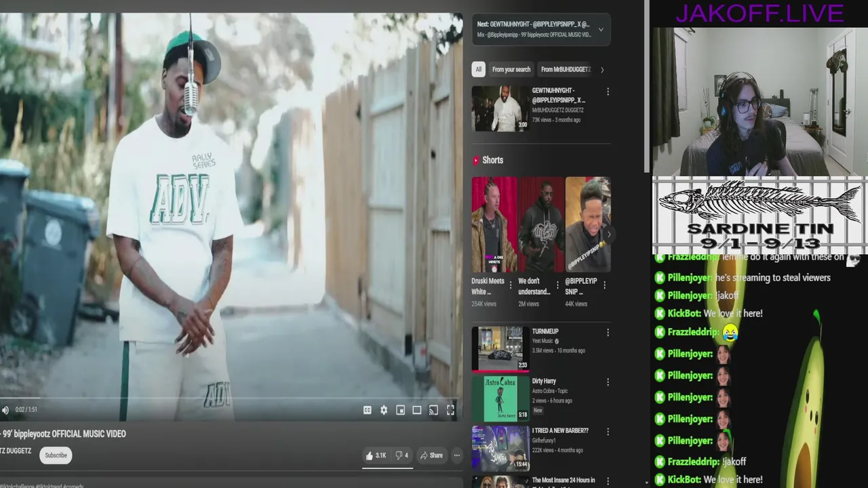This screenshot has height=488, width=868.
Task: Open options for the Druski Meets White short
Action: (x=511, y=285)
